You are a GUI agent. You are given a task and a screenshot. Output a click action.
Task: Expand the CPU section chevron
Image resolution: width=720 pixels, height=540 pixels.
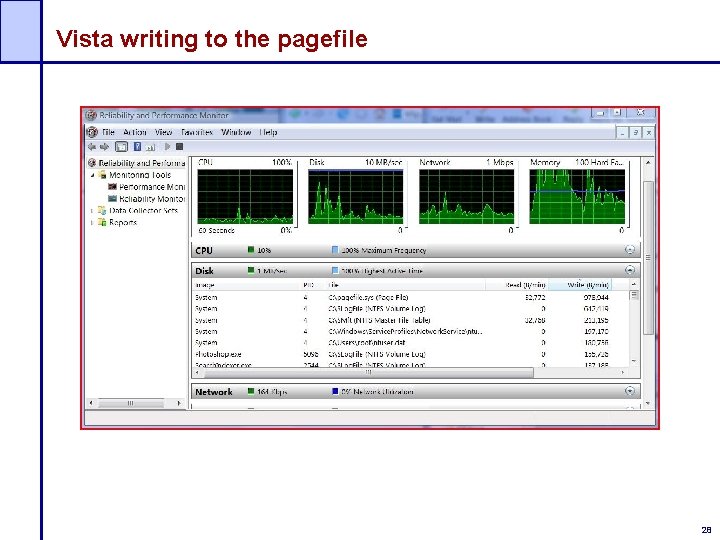pos(630,249)
